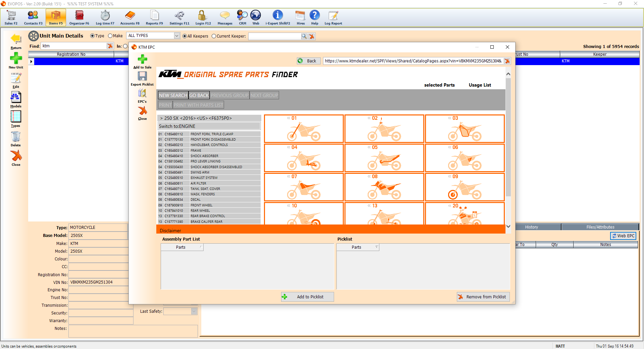Open Contacts F3 module
Screen dimensions: 644x349
pyautogui.click(x=33, y=17)
